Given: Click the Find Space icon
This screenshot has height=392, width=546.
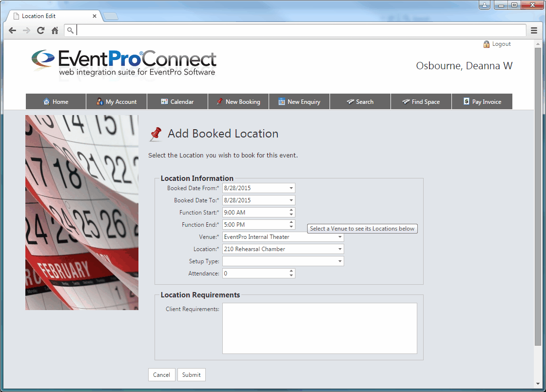Looking at the screenshot, I should pos(406,101).
